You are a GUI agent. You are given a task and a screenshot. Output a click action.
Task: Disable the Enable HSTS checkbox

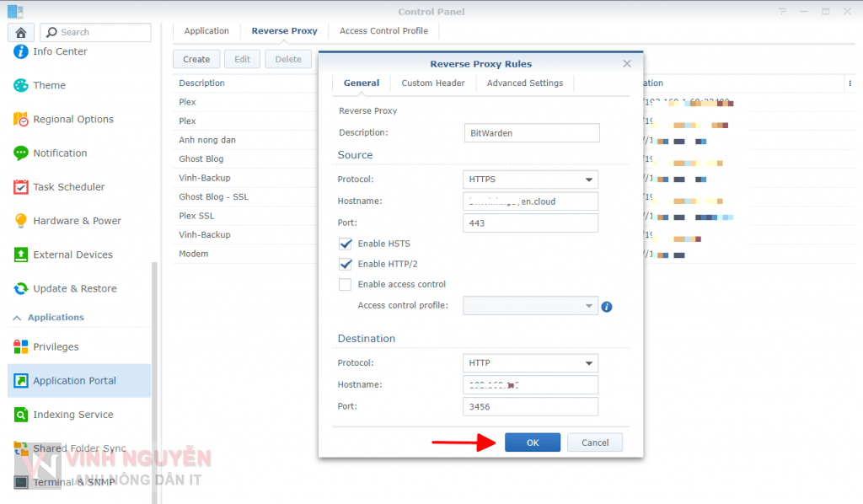click(x=346, y=244)
